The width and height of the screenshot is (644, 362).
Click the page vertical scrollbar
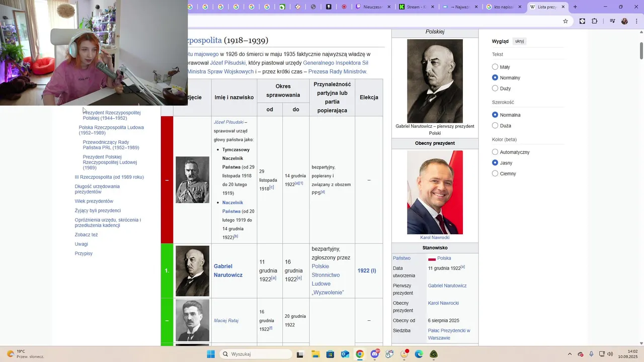641,50
